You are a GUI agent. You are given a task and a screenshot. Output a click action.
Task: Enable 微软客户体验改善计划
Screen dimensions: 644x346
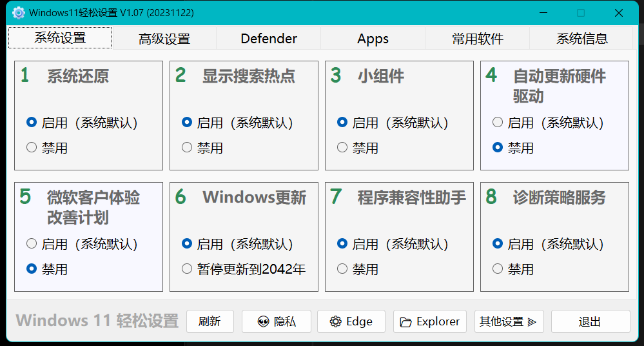point(82,244)
